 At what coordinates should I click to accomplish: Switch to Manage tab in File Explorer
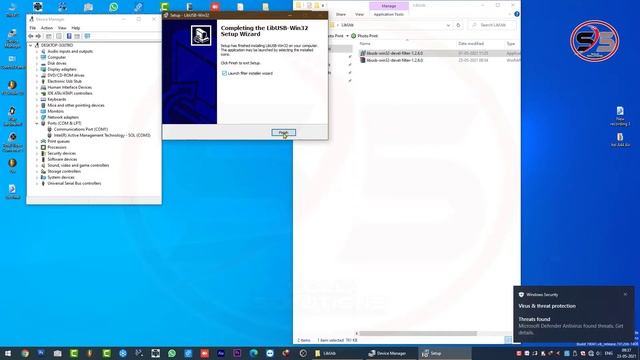[389, 6]
